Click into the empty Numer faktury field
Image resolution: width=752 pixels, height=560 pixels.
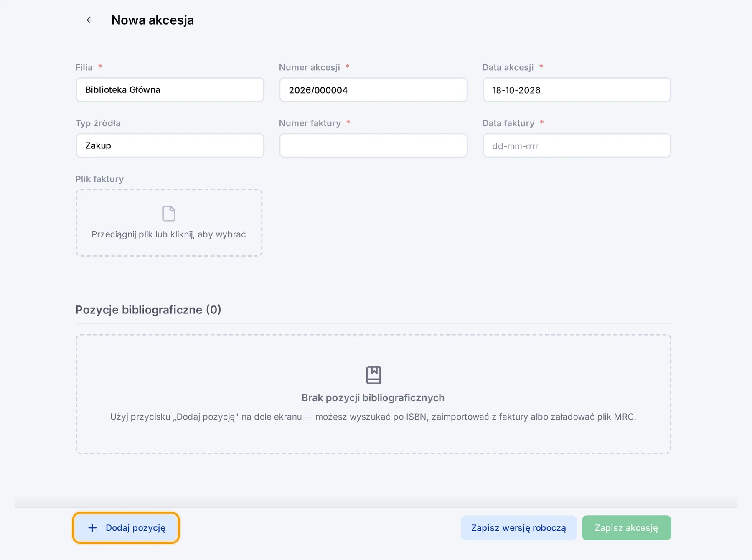point(373,145)
